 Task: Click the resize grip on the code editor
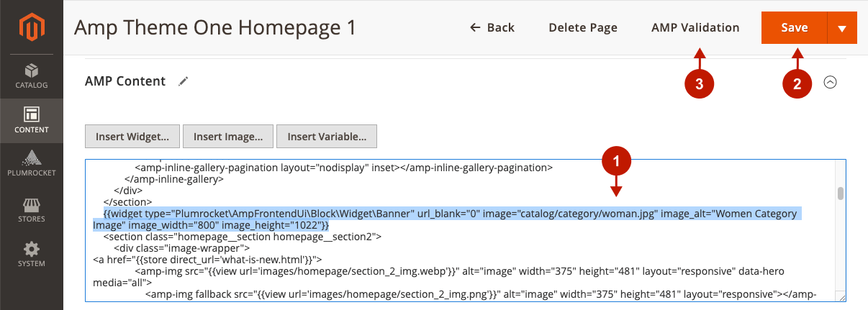pos(841,296)
